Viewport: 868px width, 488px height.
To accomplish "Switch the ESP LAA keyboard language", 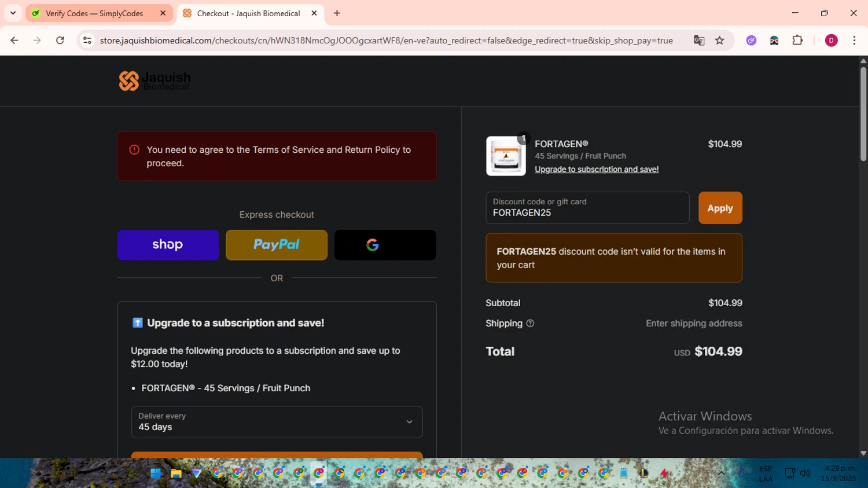I will coord(766,474).
